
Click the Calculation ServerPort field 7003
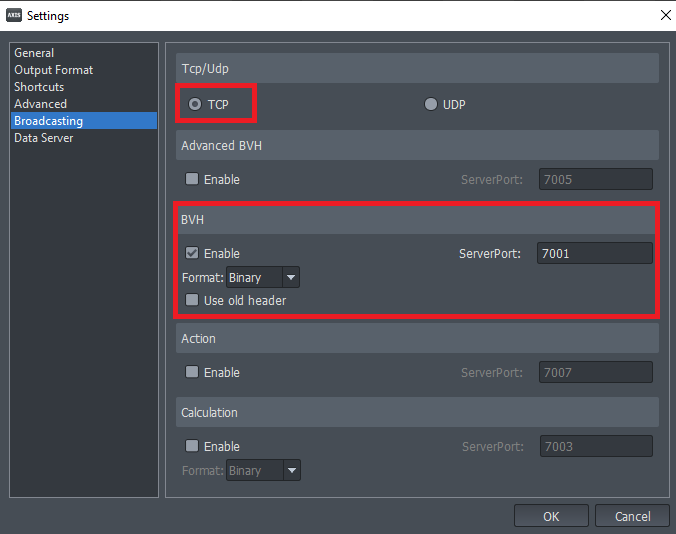pyautogui.click(x=596, y=446)
